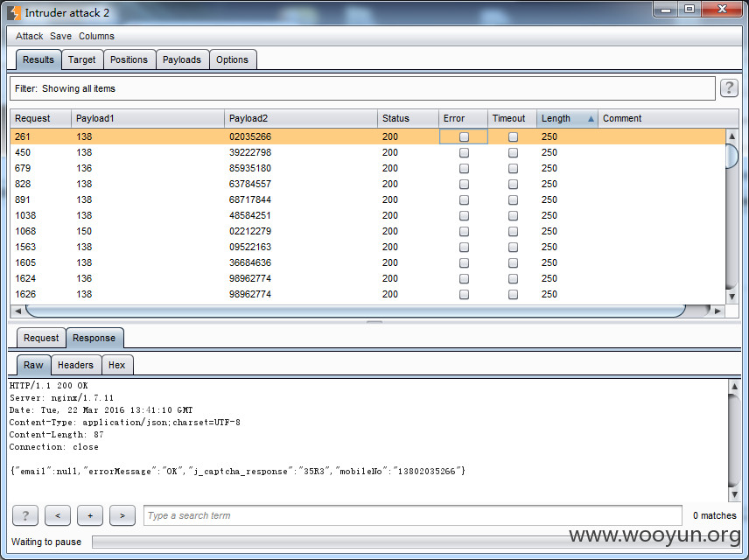
Task: Sort by Payload1 column header
Action: pos(148,118)
